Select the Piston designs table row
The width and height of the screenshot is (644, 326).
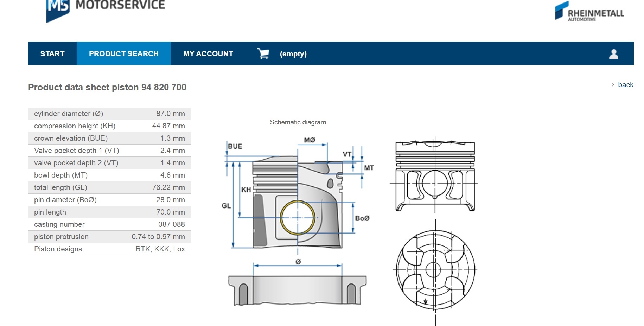click(x=109, y=249)
